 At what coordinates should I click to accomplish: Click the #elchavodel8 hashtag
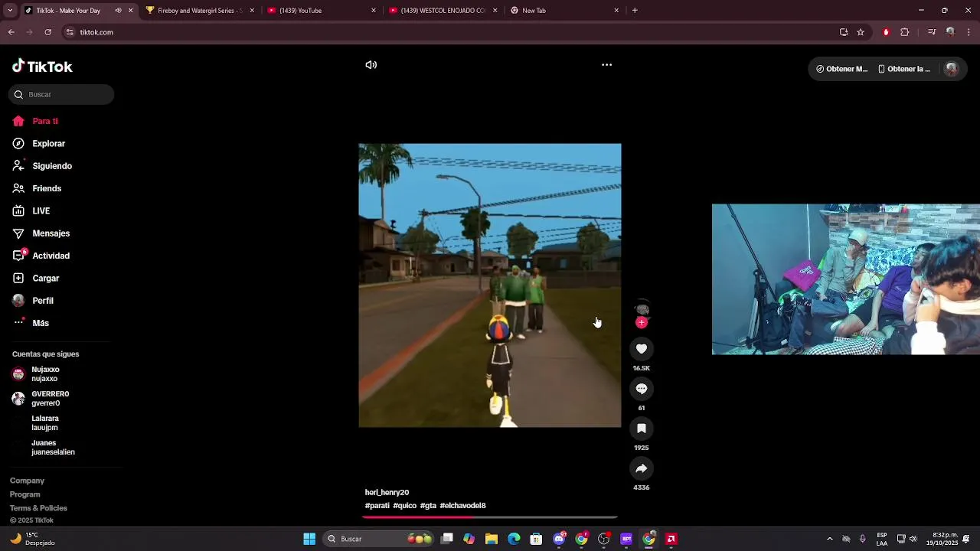tap(462, 506)
